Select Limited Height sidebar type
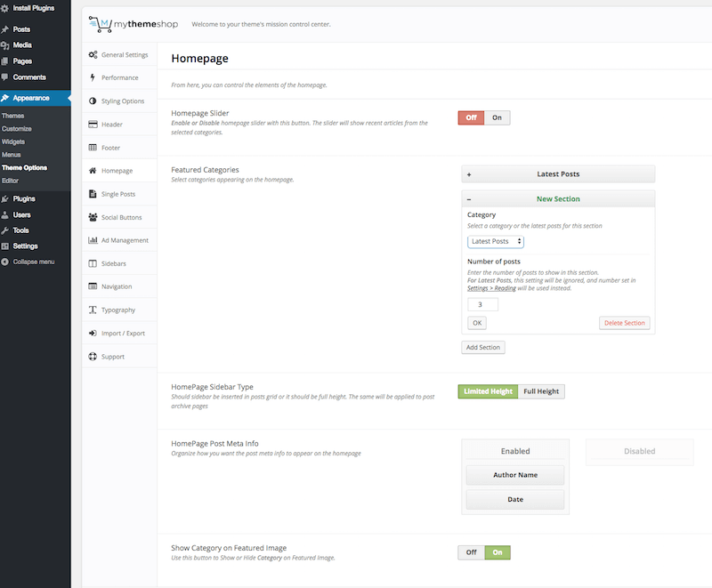This screenshot has height=588, width=712. (x=488, y=391)
